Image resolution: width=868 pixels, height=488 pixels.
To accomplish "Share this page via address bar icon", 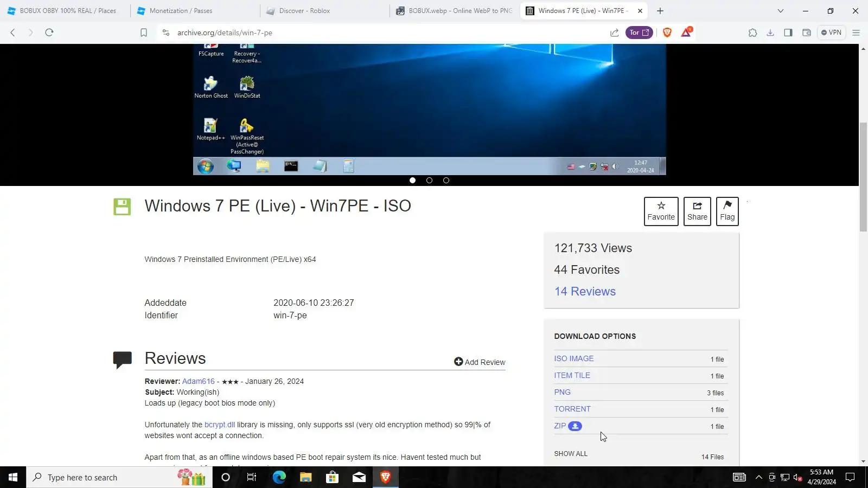I will [615, 33].
